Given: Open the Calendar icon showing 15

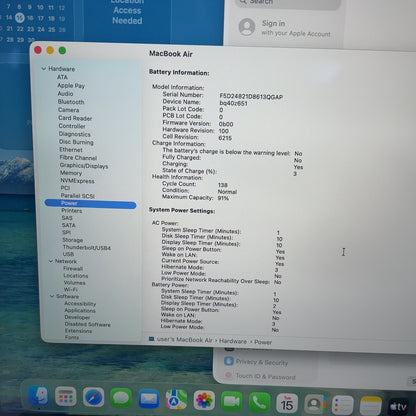Looking at the screenshot, I should pyautogui.click(x=287, y=403).
